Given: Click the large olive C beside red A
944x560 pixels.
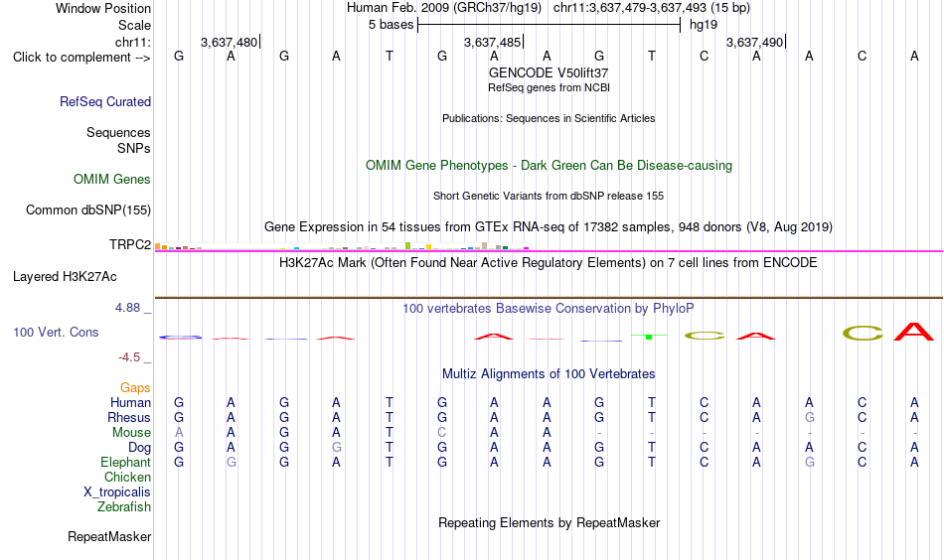Looking at the screenshot, I should [863, 334].
